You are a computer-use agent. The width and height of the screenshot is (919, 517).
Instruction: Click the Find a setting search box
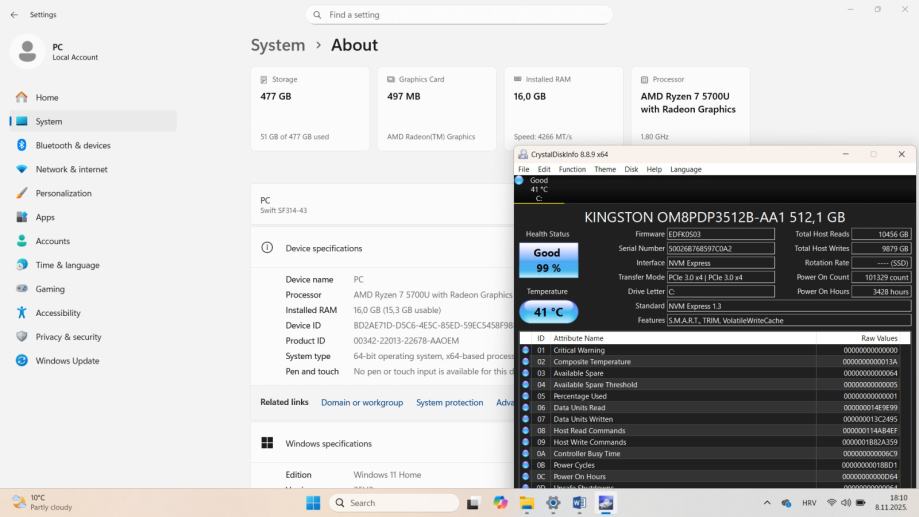pos(459,15)
